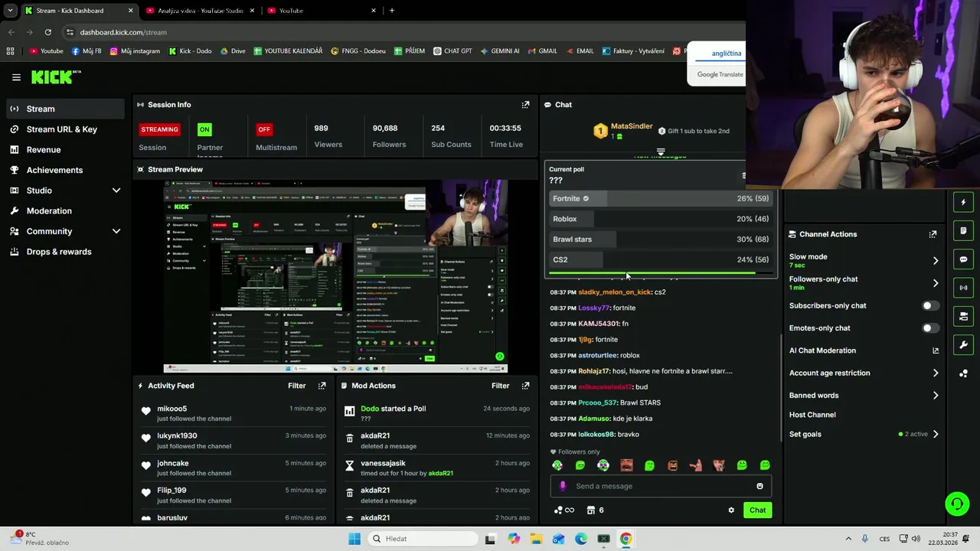Switch to the Analýza videa YouTube Studio tab

coord(199,11)
